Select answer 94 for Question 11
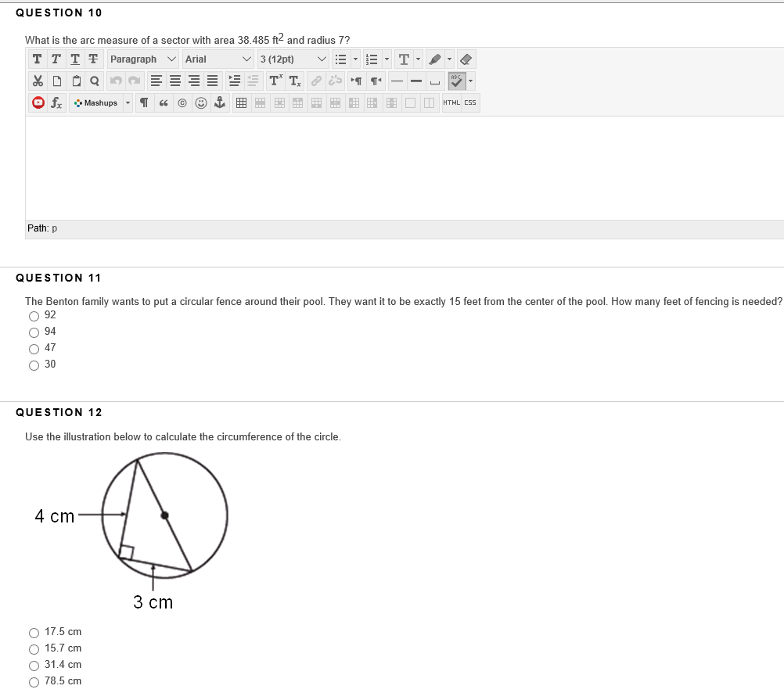 34,332
